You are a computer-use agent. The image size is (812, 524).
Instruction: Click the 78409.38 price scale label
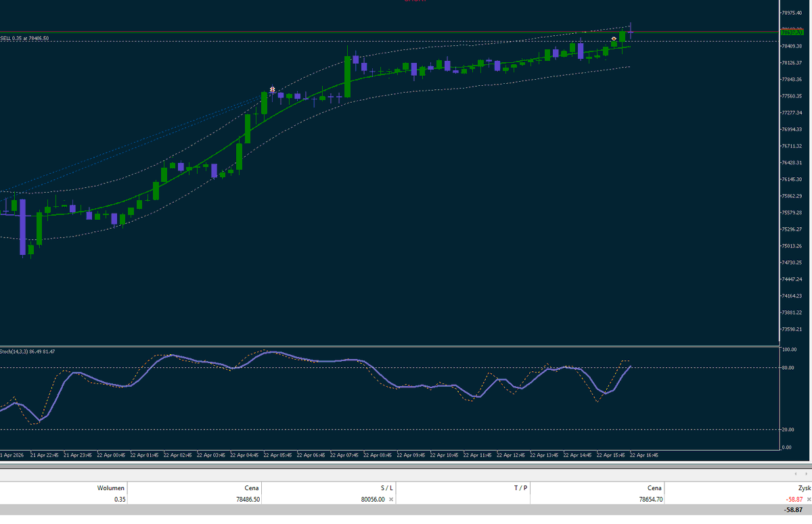pos(792,46)
